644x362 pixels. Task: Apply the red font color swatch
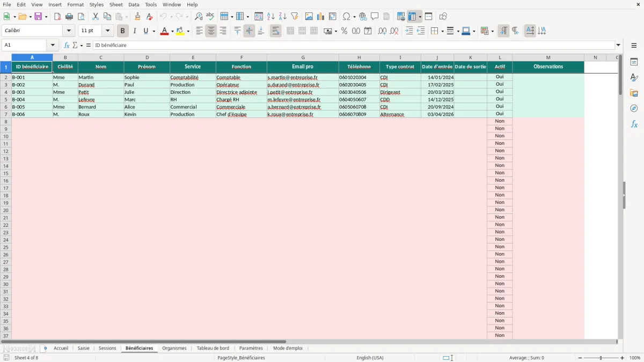click(164, 31)
